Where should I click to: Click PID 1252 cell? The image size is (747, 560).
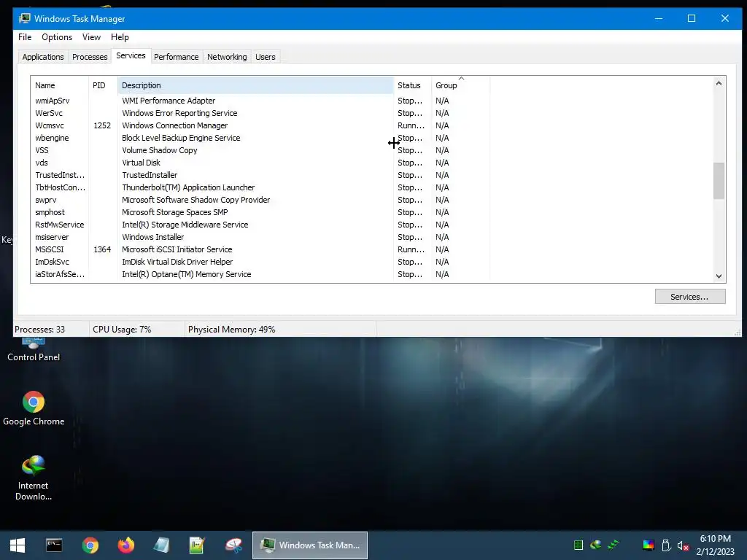tap(102, 125)
